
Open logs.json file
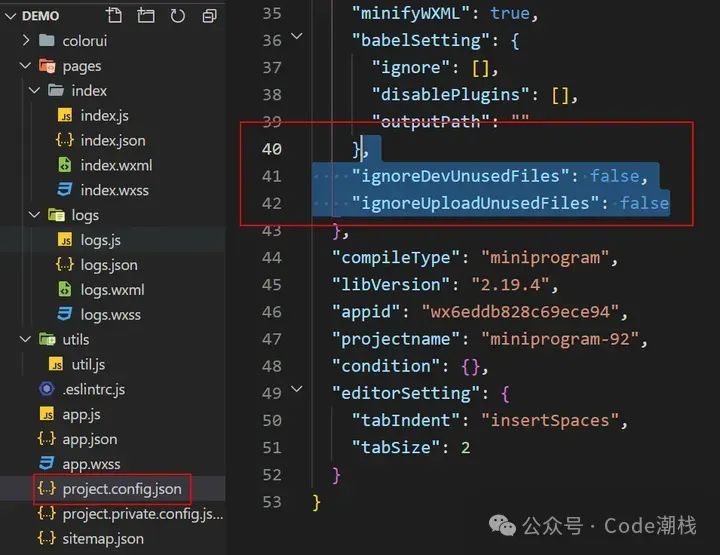point(109,265)
